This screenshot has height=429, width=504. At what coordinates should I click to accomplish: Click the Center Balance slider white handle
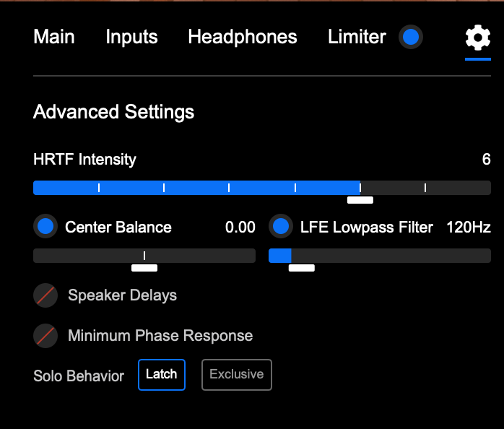click(144, 268)
